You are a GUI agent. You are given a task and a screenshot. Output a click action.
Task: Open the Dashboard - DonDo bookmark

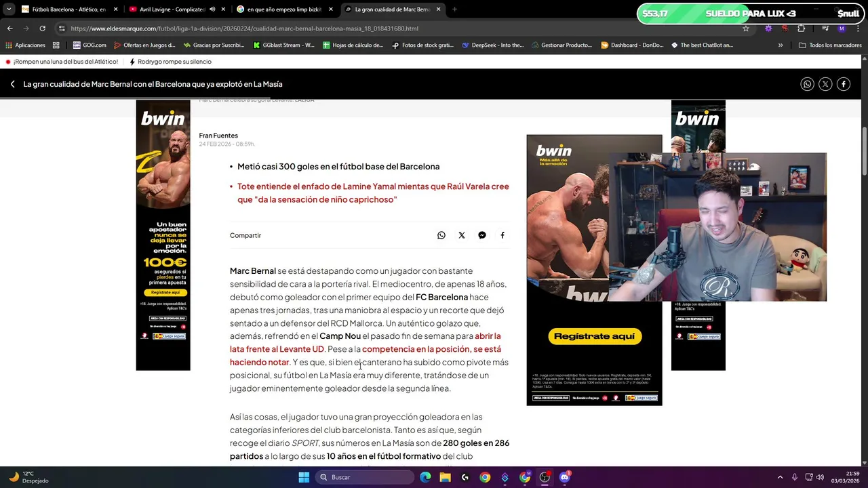pos(632,45)
